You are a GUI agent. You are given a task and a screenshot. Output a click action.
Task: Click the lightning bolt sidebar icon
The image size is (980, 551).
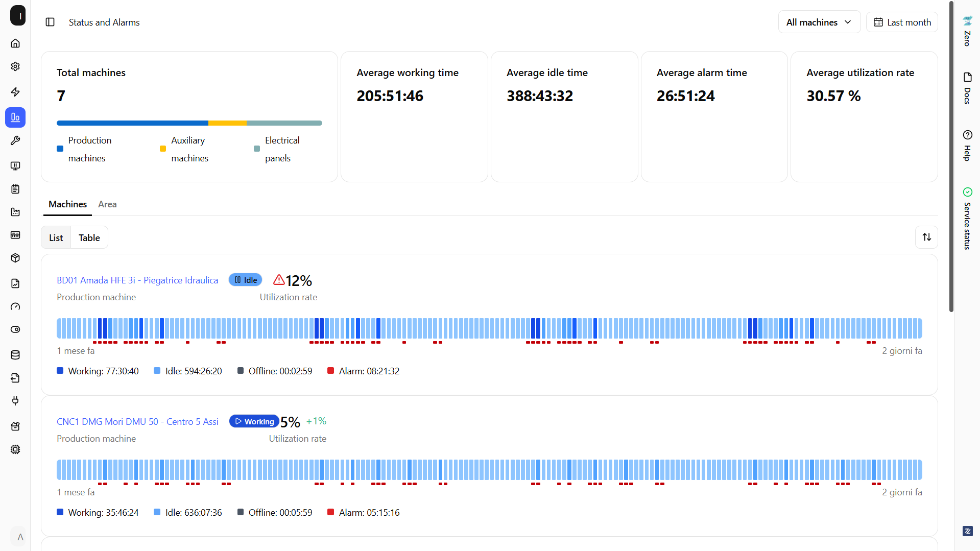pyautogui.click(x=15, y=92)
